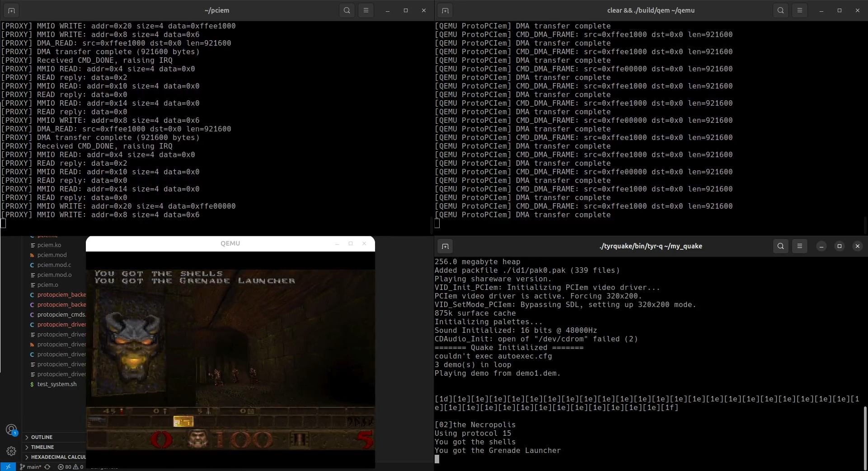The width and height of the screenshot is (868, 471).
Task: Click the main* git branch indicator
Action: coord(30,466)
